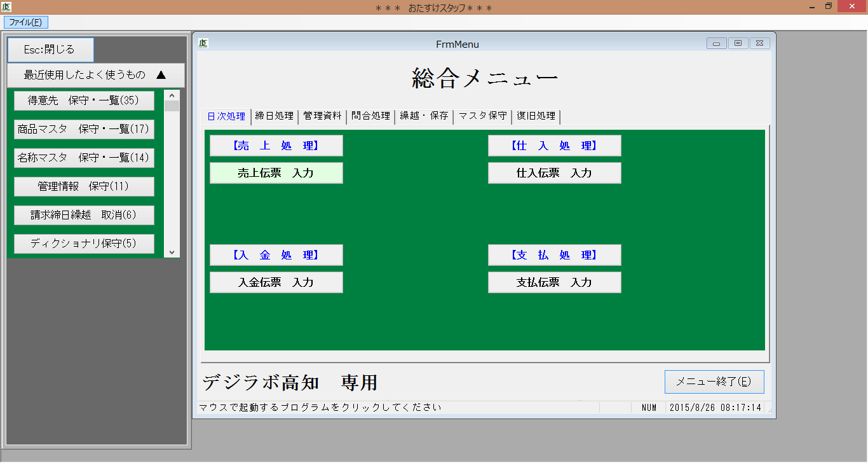Switch to the 管理資料 tab
Viewport: 868px width, 463px height.
click(x=322, y=116)
